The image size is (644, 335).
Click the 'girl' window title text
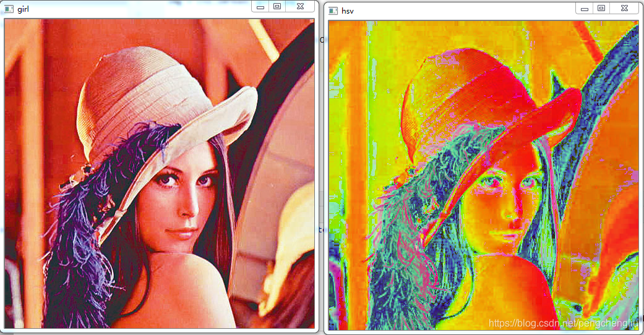click(x=23, y=9)
